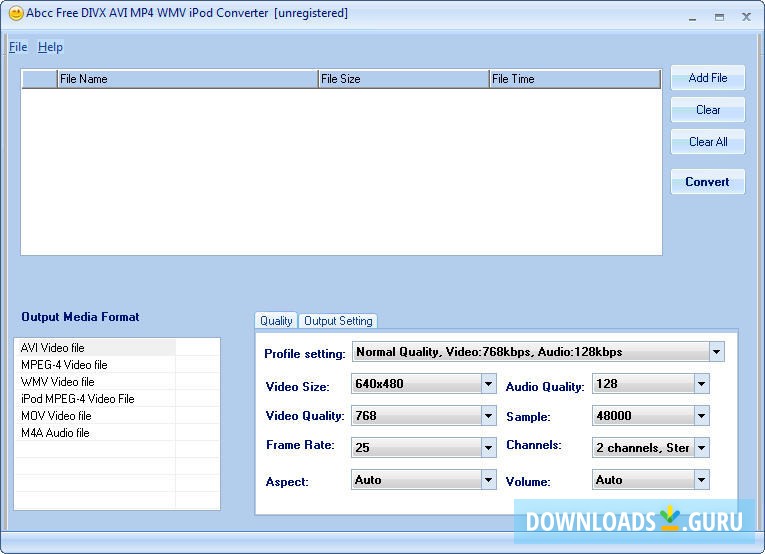The image size is (765, 554).
Task: Select MPEG-4 Video file format
Action: click(95, 365)
